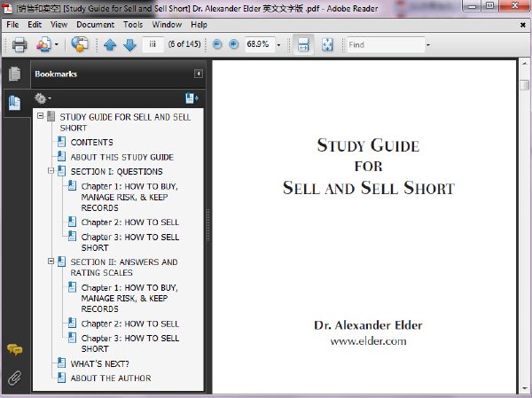This screenshot has height=398, width=532.
Task: Click the document vertical scrollbar thumb
Action: point(525,85)
